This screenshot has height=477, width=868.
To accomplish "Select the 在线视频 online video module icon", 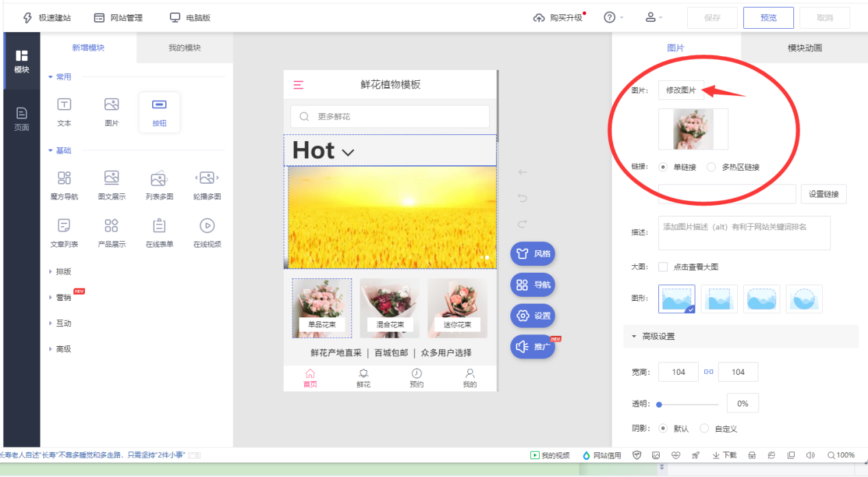I will [207, 230].
